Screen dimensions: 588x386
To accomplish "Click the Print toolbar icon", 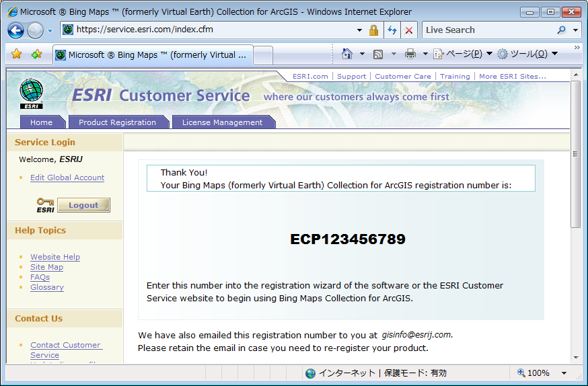I will coord(410,54).
